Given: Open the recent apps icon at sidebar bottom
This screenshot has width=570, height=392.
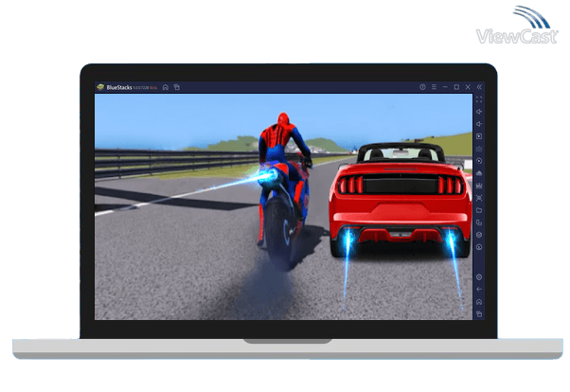Looking at the screenshot, I should tap(479, 313).
